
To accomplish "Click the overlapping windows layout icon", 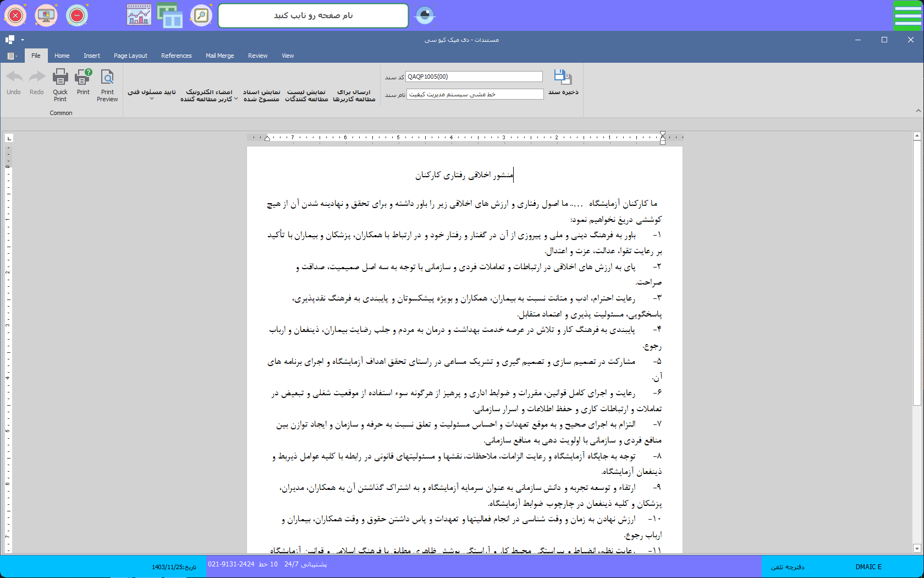I will [170, 15].
